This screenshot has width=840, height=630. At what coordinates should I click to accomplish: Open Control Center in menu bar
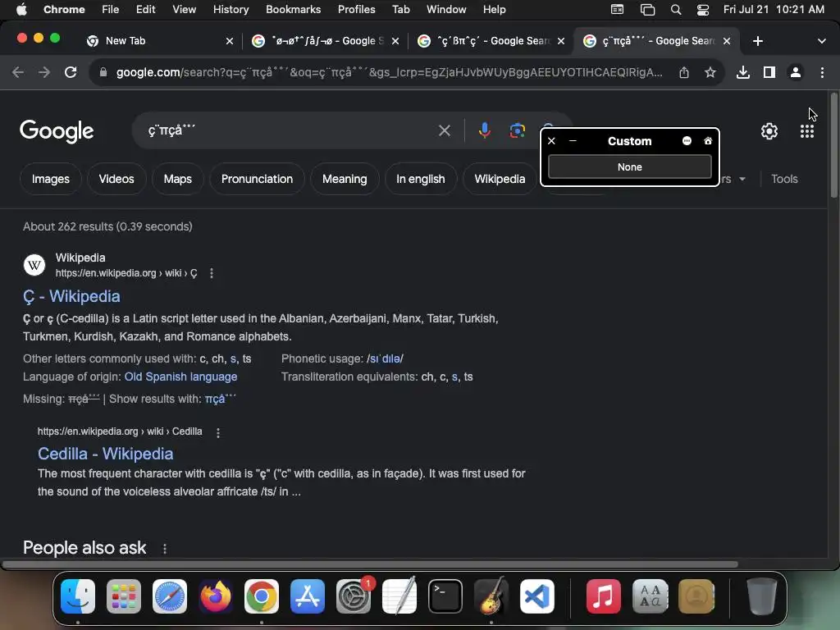(703, 9)
